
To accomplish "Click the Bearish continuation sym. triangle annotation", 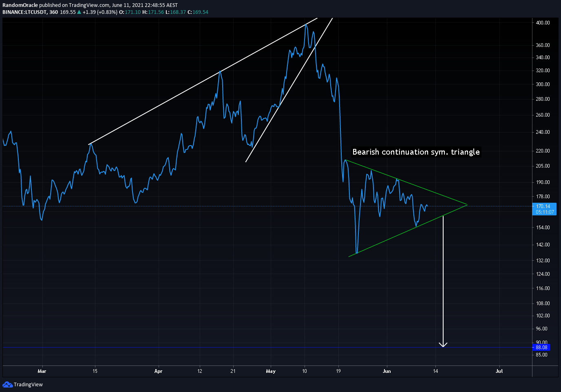I will point(416,152).
